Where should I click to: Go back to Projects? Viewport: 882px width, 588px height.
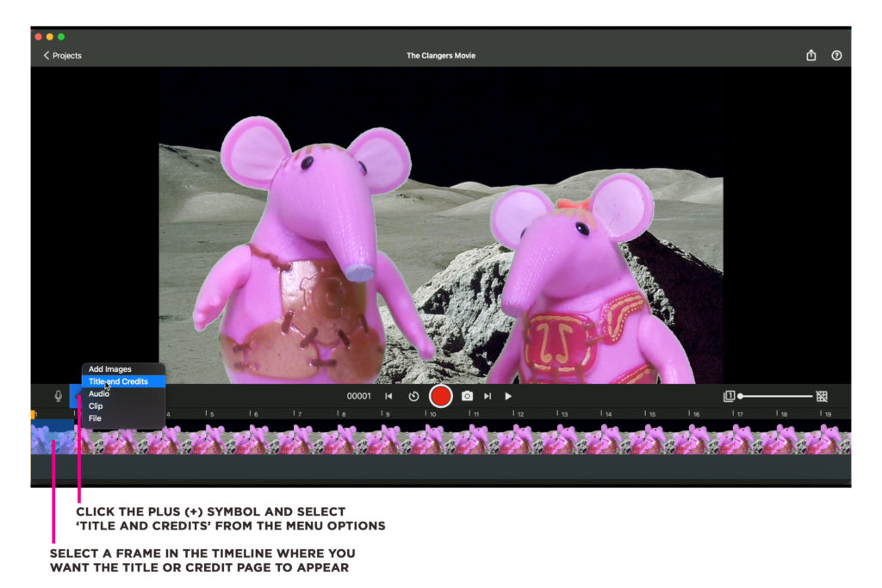(x=62, y=56)
